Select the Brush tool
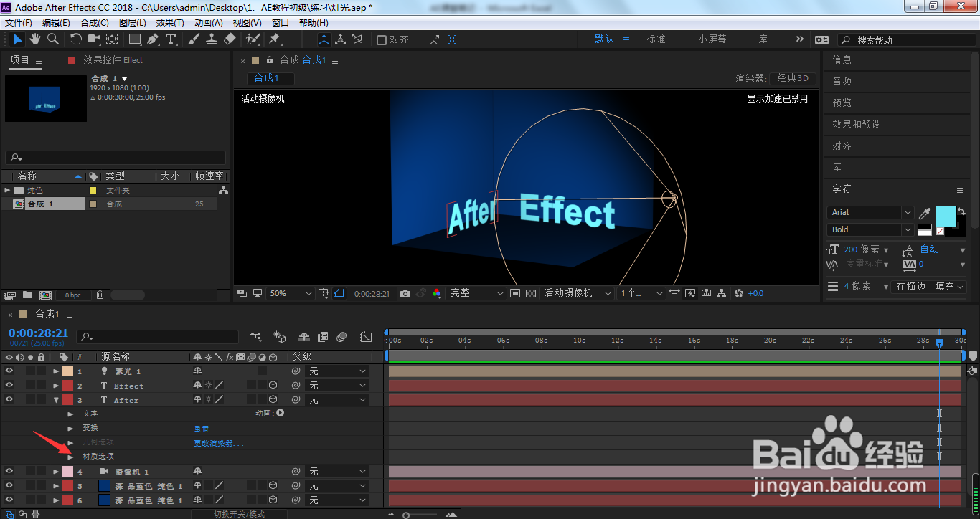 tap(194, 39)
